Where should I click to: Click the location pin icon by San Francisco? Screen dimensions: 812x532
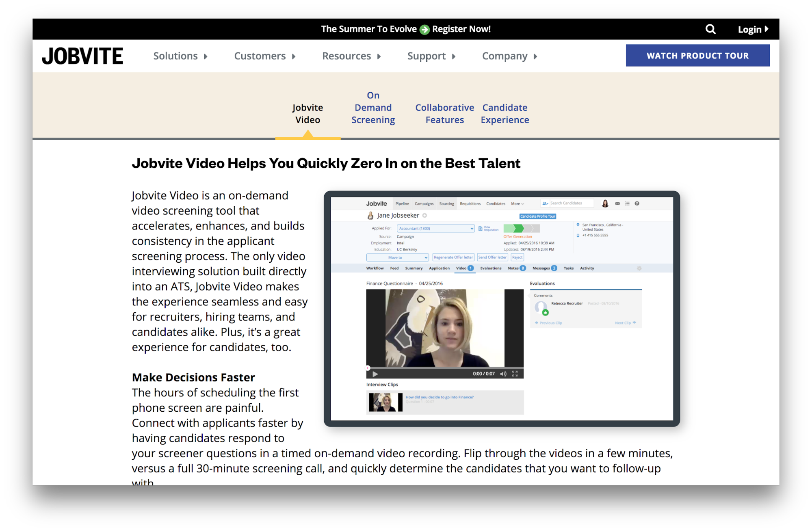(578, 225)
